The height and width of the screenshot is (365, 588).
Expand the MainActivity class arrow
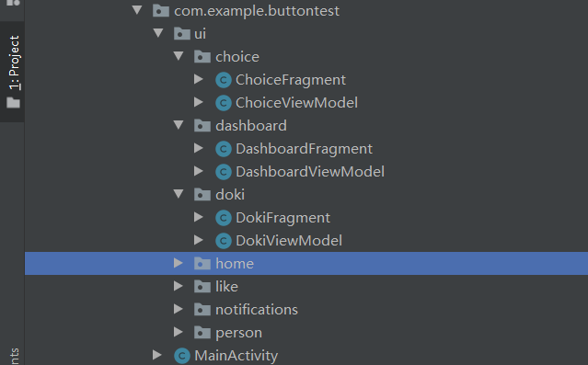click(x=157, y=355)
